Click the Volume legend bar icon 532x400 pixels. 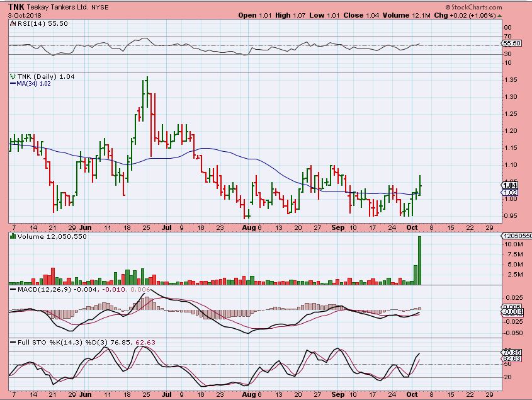pyautogui.click(x=11, y=236)
